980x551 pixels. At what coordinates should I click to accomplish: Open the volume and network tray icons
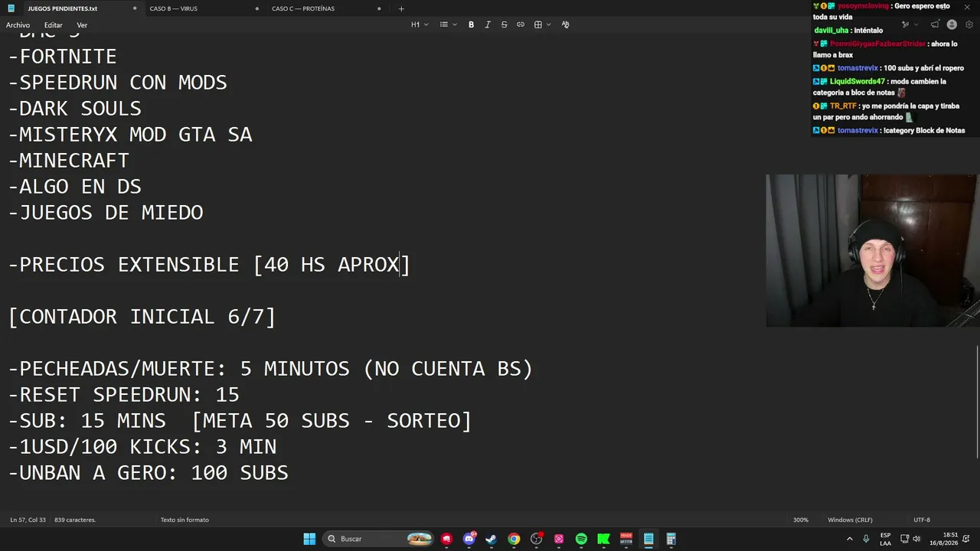pyautogui.click(x=911, y=539)
